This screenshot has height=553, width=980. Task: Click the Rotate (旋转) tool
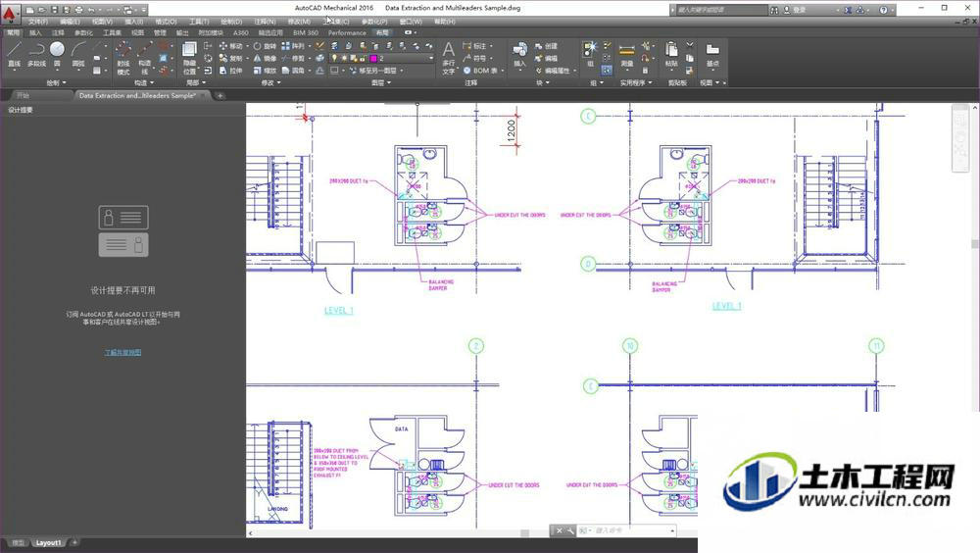point(265,46)
